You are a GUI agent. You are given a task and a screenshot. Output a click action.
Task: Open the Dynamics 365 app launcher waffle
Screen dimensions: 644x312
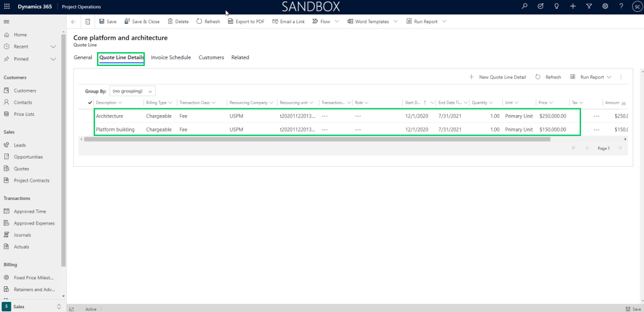click(7, 6)
